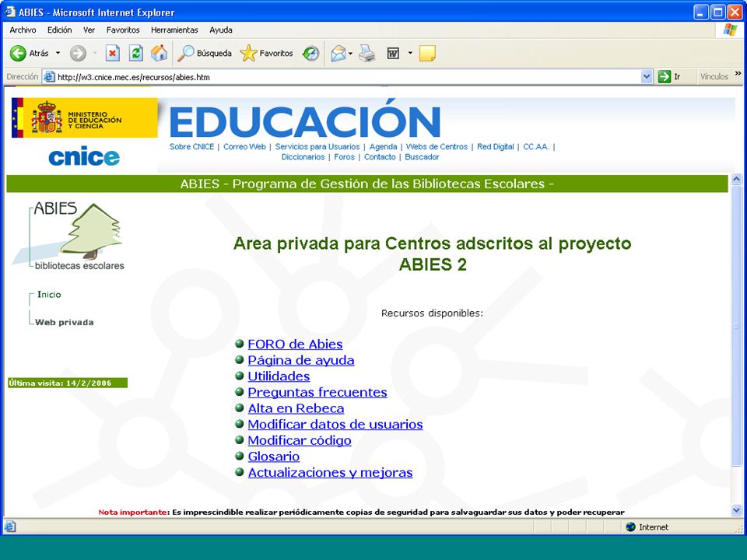Go back with the Atrás button
747x560 pixels.
[30, 54]
